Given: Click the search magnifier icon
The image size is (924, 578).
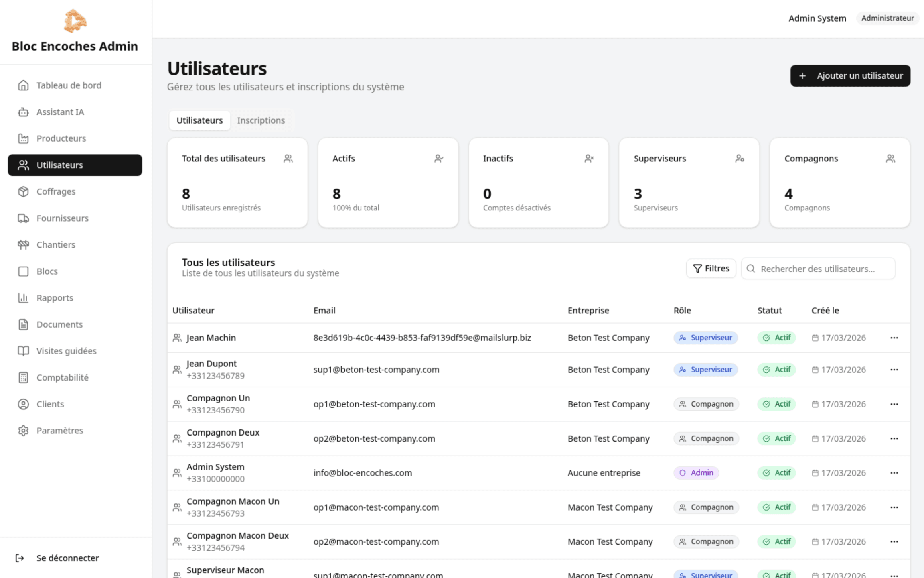Looking at the screenshot, I should [751, 269].
